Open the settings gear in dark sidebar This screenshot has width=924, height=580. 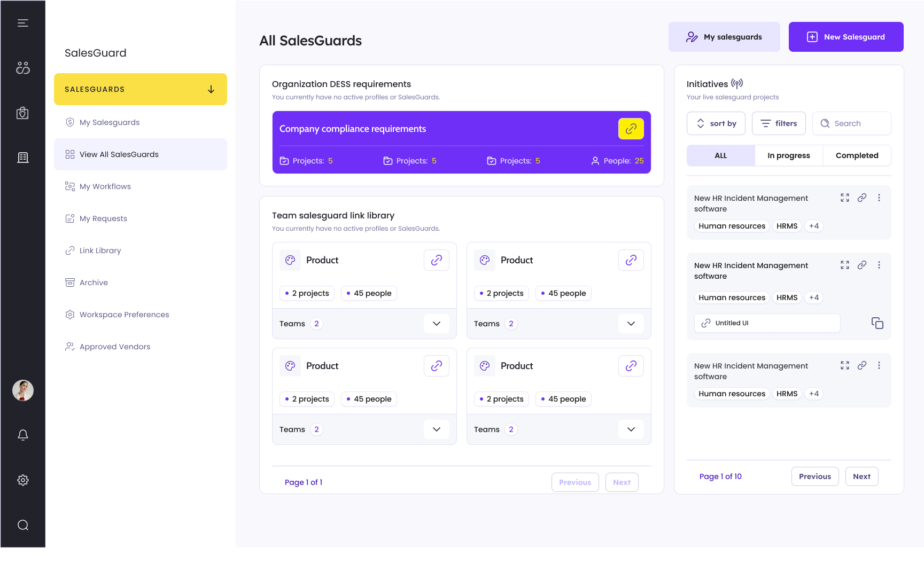click(x=22, y=480)
